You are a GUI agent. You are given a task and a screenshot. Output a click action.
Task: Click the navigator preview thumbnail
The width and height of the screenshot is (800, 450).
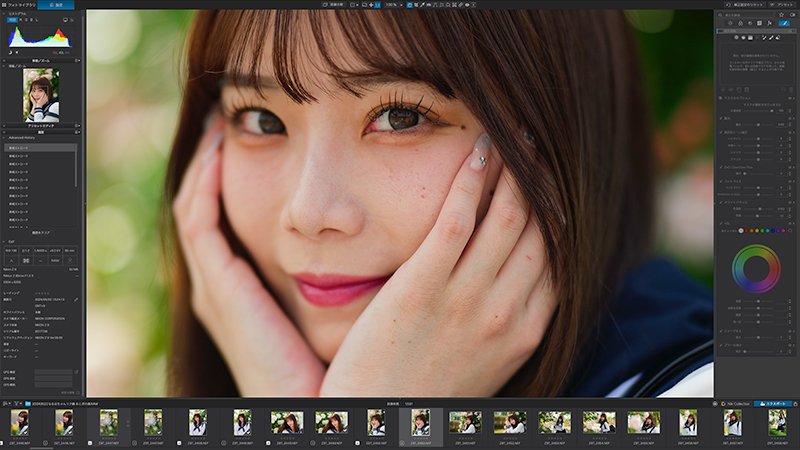(41, 95)
